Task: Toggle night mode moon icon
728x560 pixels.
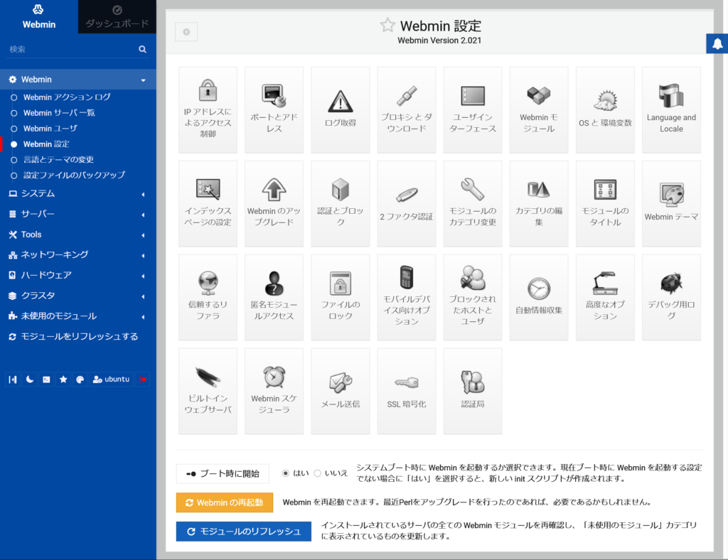Action: coord(30,379)
